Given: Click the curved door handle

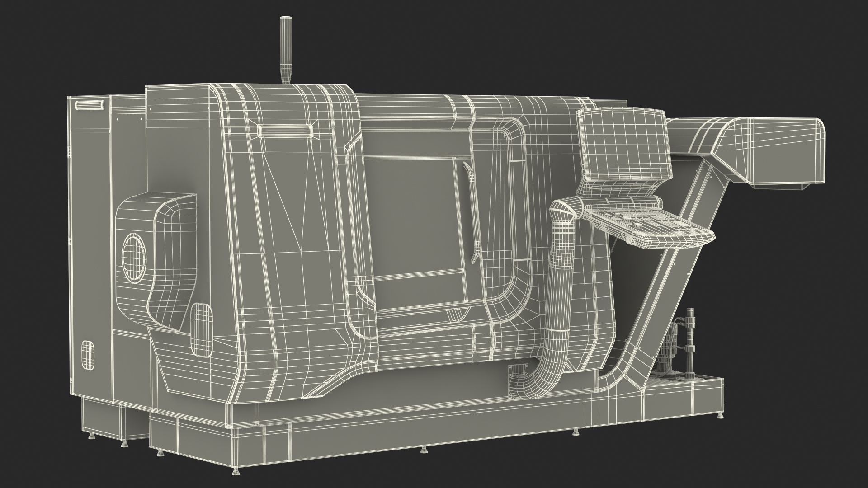Looking at the screenshot, I should [473, 212].
